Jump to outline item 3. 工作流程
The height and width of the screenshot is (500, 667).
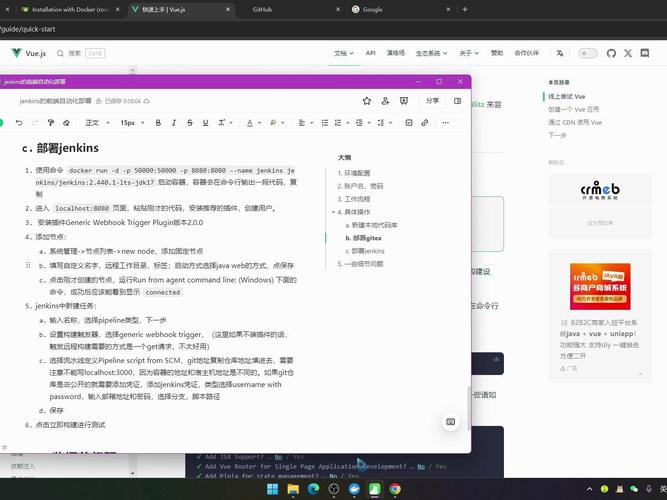tap(354, 199)
